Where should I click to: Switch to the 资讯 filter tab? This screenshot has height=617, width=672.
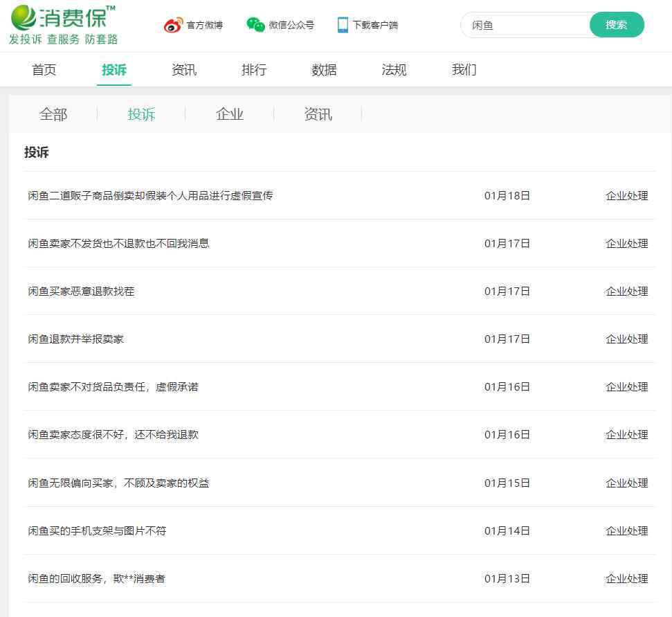click(318, 114)
